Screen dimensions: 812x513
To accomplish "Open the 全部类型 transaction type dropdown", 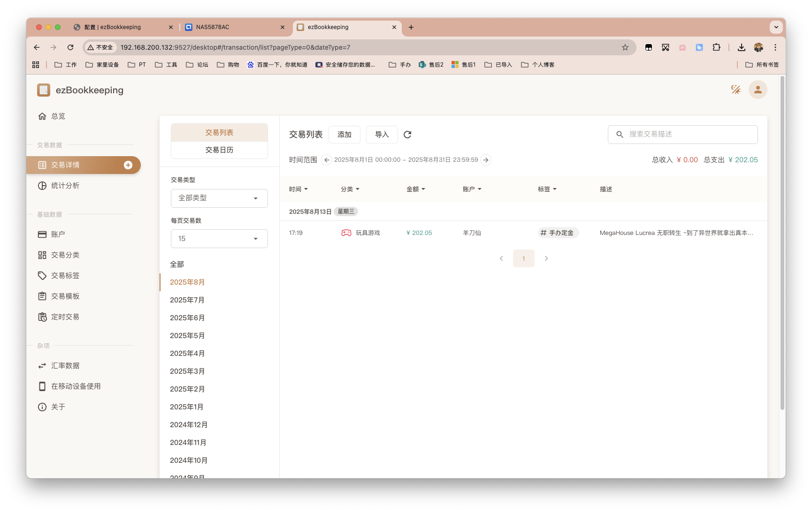I will [x=219, y=198].
